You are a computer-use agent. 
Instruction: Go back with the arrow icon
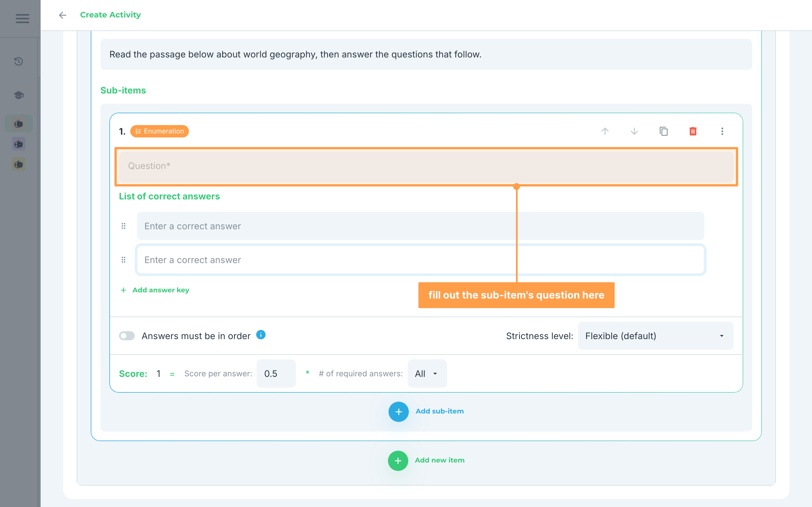[62, 15]
